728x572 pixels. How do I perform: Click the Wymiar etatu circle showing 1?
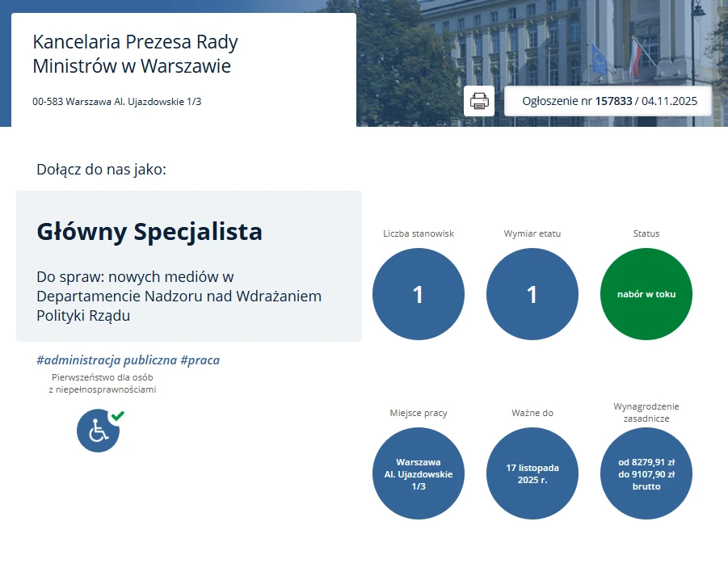(532, 293)
